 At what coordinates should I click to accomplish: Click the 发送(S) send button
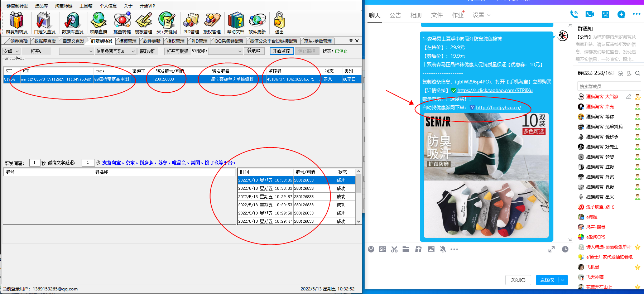[x=548, y=280]
